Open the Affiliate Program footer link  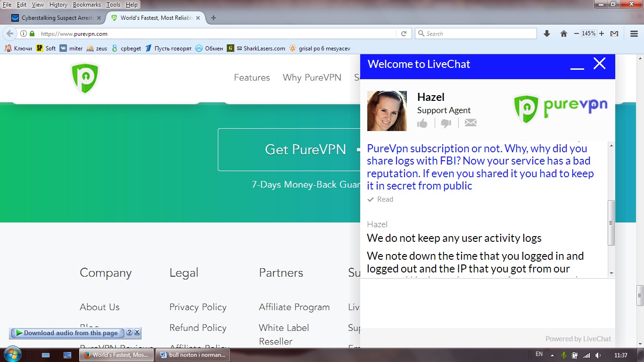click(x=294, y=307)
